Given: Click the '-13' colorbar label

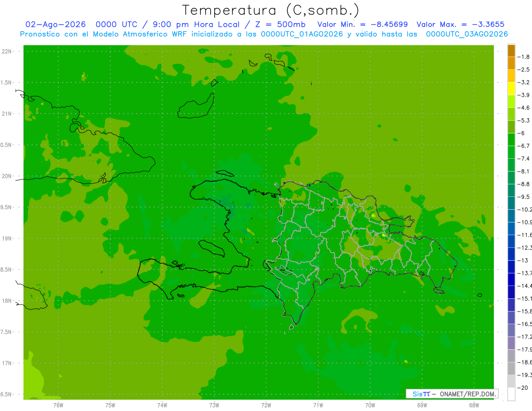Looking at the screenshot, I should 523,260.
